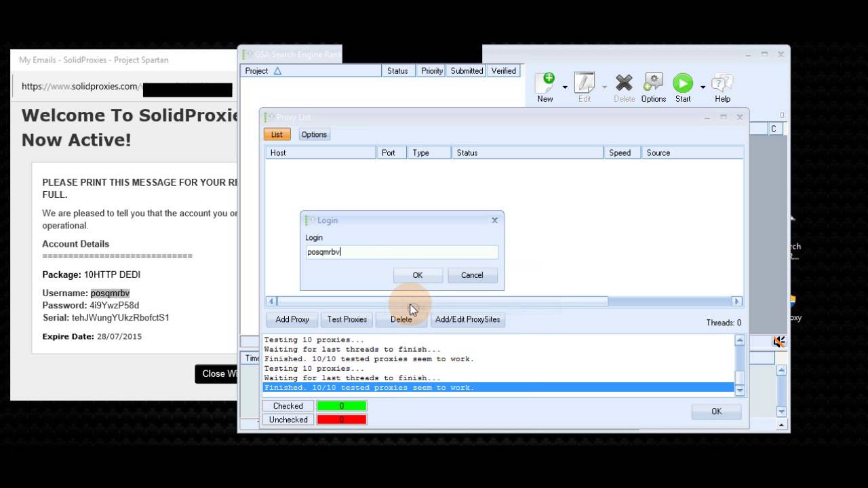Sort projects by Submitted column

467,70
